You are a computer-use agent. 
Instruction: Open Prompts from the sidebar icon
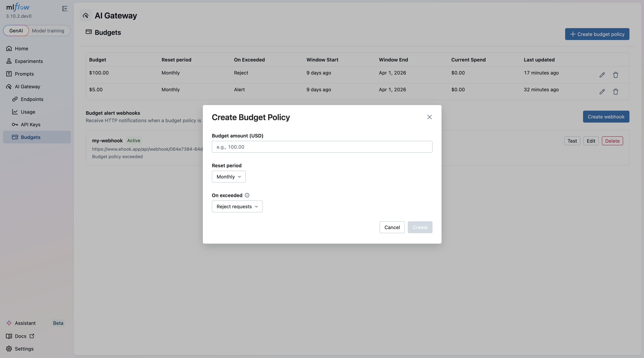pyautogui.click(x=9, y=74)
